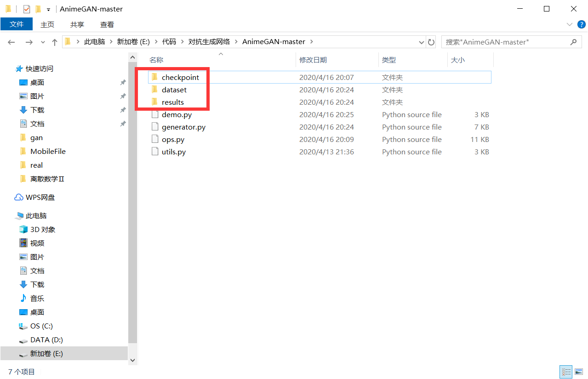Switch to large icons view layout

point(578,372)
